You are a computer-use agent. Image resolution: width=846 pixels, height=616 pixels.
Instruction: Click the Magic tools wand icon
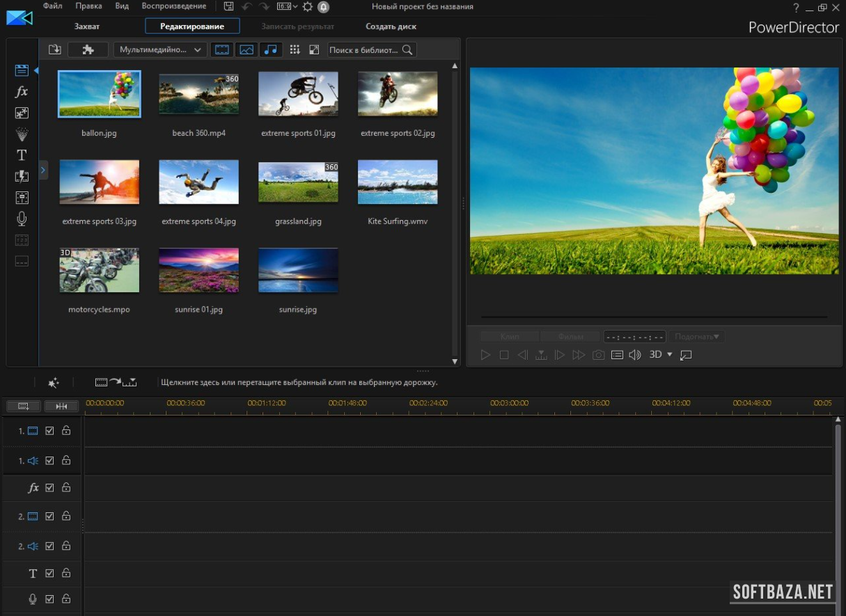pyautogui.click(x=54, y=382)
